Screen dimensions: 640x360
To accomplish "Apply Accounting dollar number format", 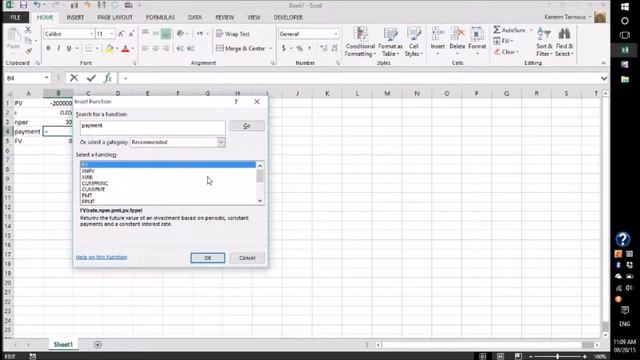I will pos(284,49).
